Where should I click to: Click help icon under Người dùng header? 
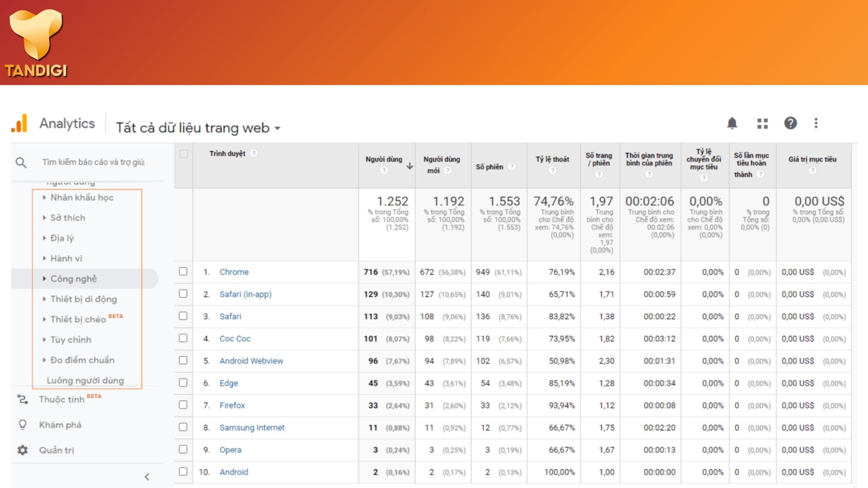tap(384, 171)
